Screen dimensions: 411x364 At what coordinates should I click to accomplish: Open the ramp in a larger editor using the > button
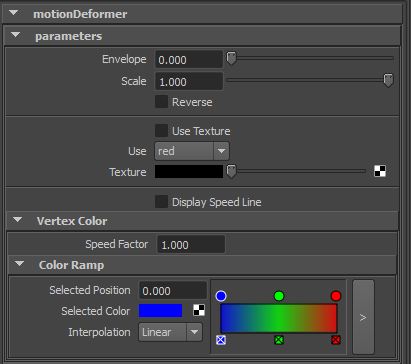363,317
